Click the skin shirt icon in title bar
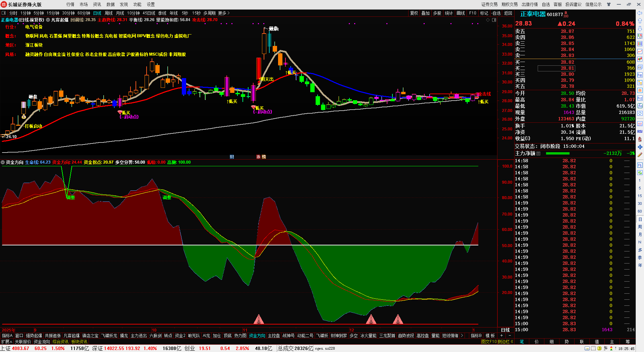Image resolution: width=644 pixels, height=352 pixels. 609,4
